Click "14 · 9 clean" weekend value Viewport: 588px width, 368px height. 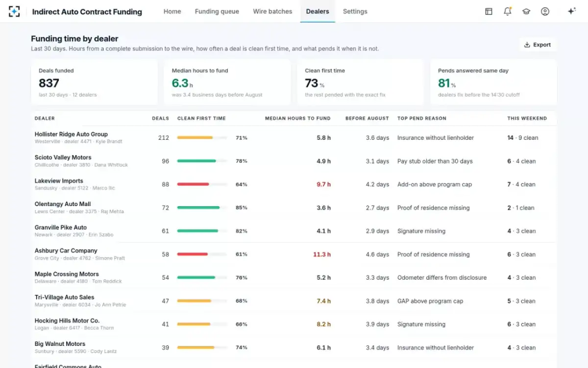[522, 138]
